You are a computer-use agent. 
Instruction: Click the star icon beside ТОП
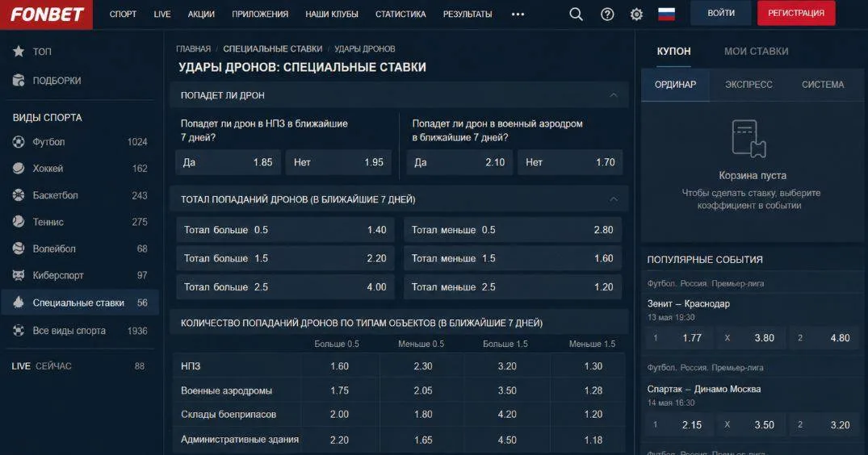(19, 52)
